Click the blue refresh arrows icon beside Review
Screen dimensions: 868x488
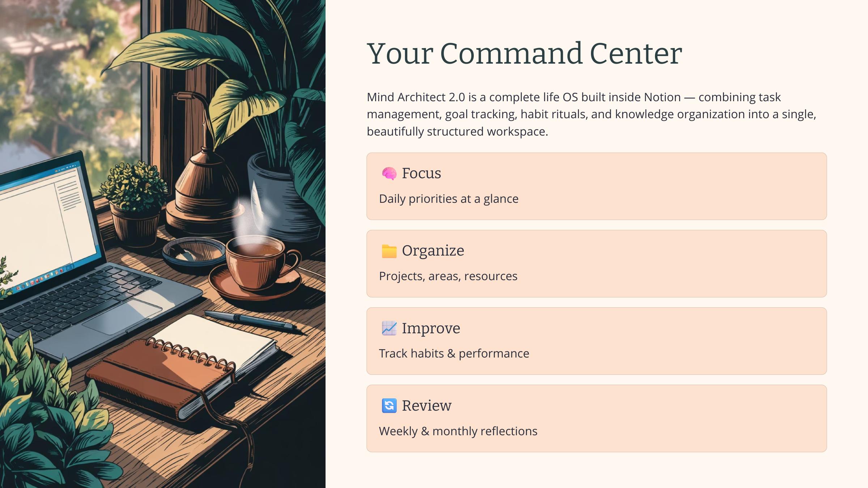(389, 406)
